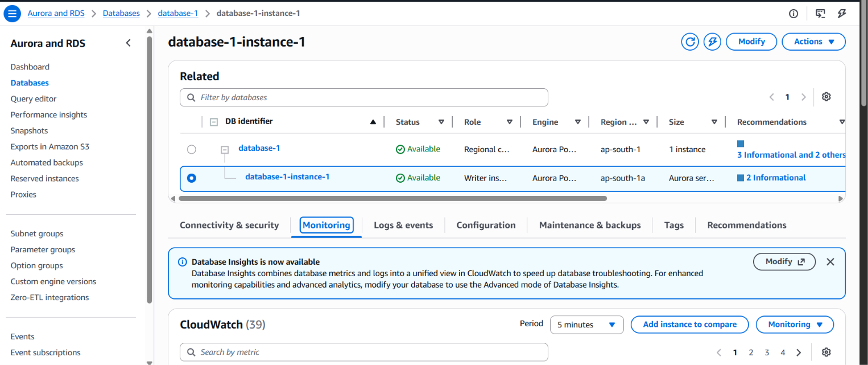868x365 pixels.
Task: Click the info icon in Database Insights banner
Action: (x=183, y=262)
